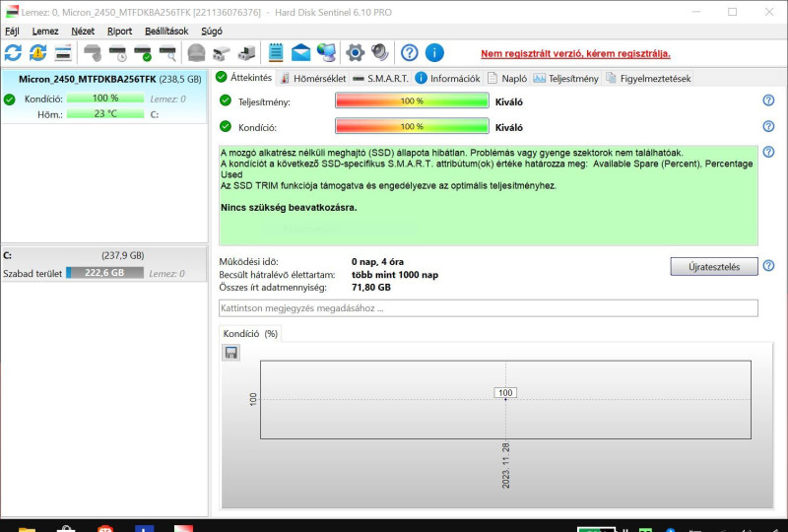Click the 'több mint 1000 nap' value
This screenshot has height=532, width=788.
395,275
